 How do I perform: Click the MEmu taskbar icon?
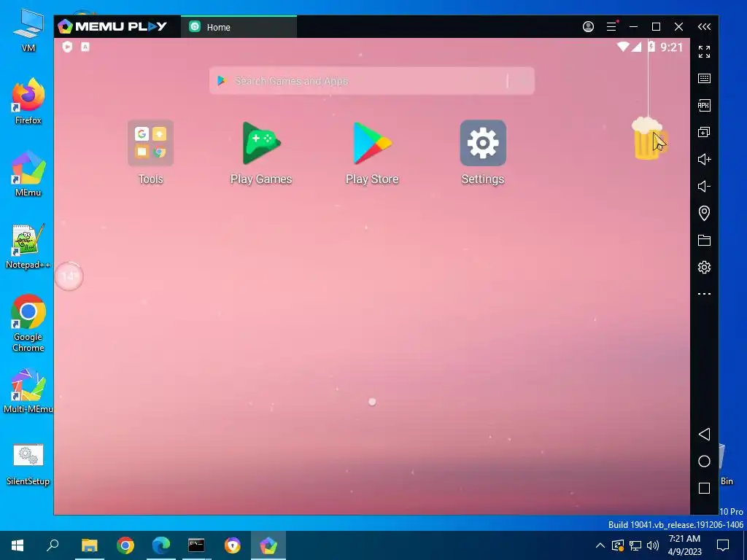coord(268,545)
